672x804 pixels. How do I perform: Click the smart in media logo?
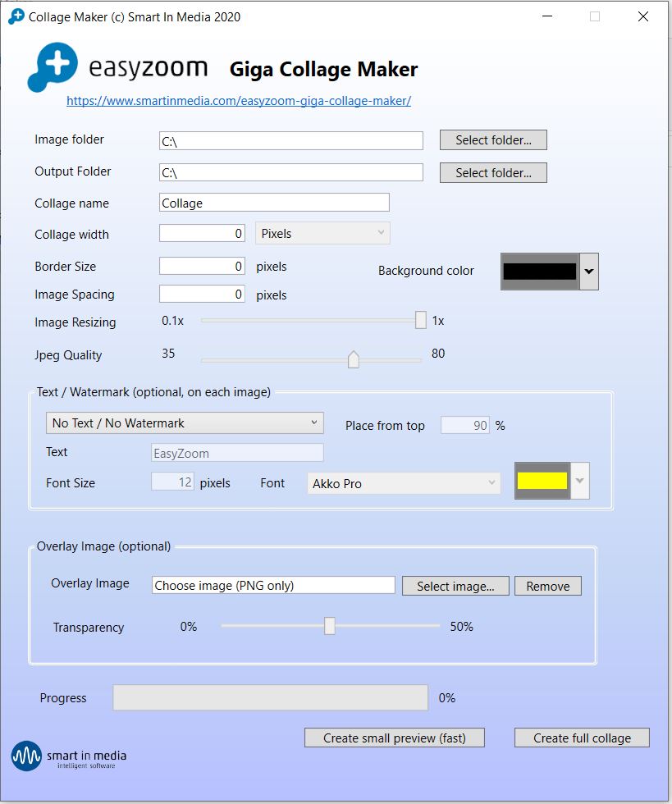pyautogui.click(x=69, y=756)
